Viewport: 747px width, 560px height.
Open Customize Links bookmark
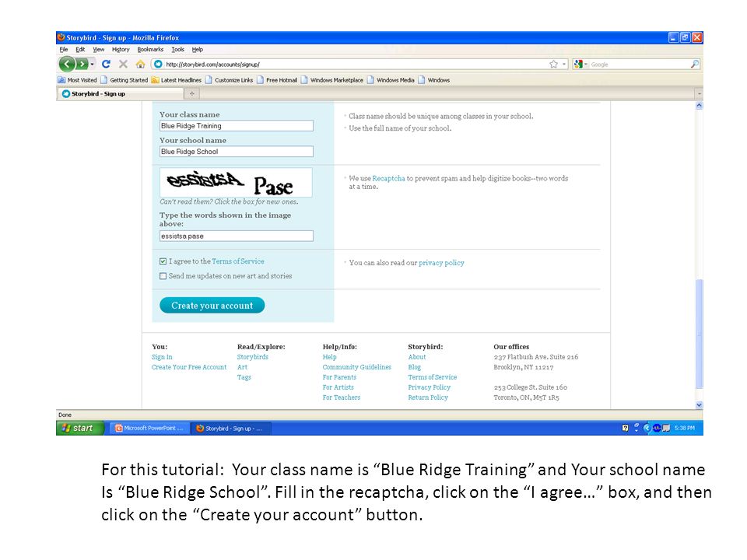[x=229, y=80]
